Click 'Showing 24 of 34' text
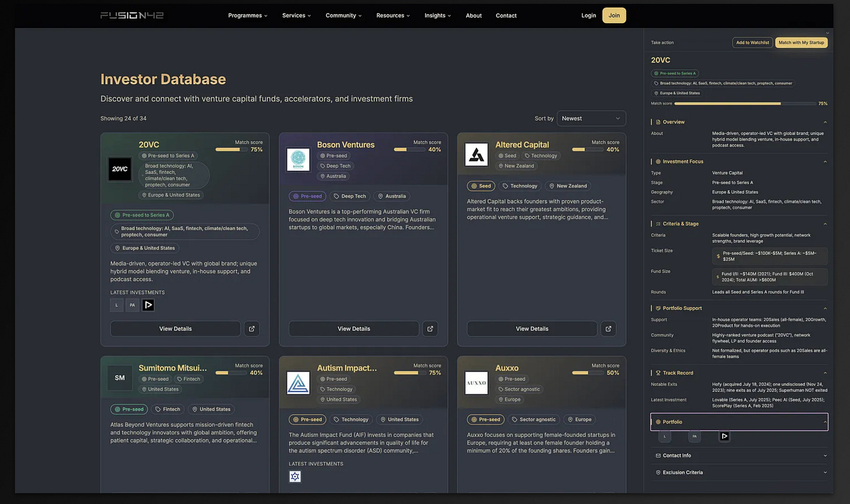The height and width of the screenshot is (504, 850). [123, 118]
